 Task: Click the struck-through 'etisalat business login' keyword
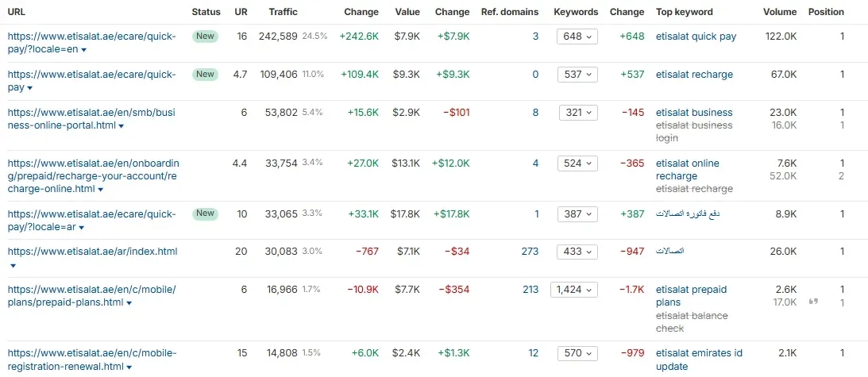694,132
